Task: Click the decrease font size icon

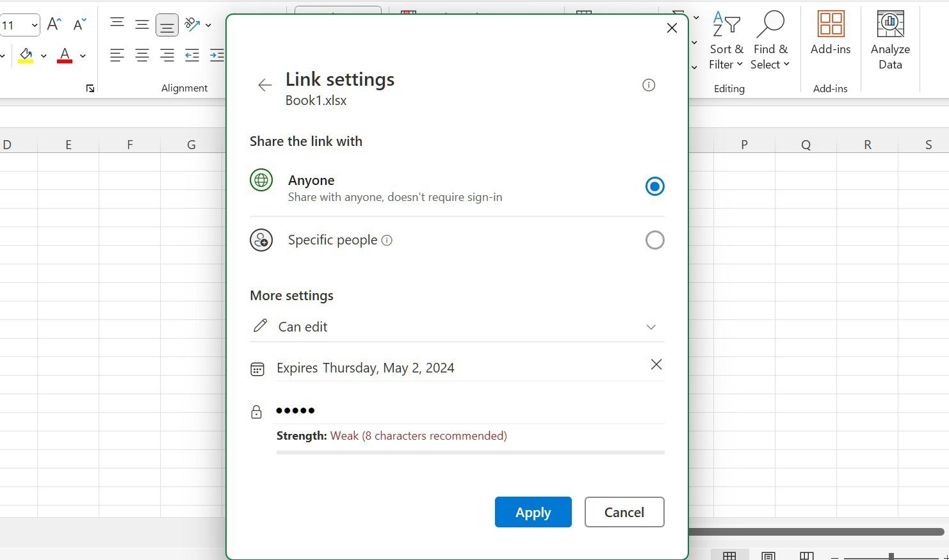Action: (79, 25)
